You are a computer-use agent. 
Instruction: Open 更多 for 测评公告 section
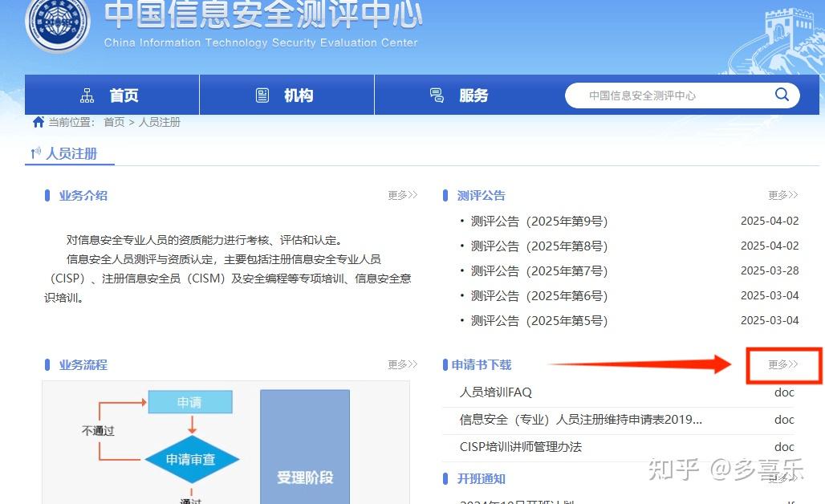coord(783,195)
